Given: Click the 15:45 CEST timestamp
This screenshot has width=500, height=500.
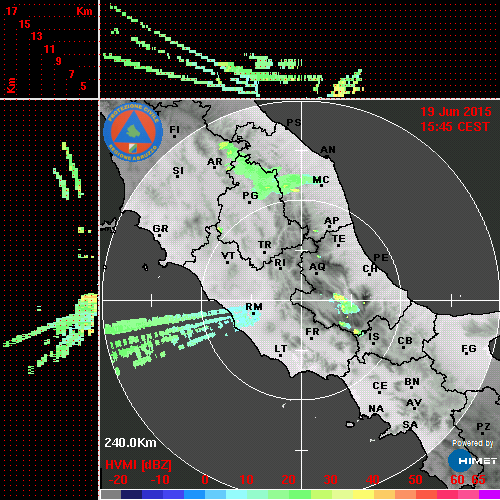Looking at the screenshot, I should (455, 127).
